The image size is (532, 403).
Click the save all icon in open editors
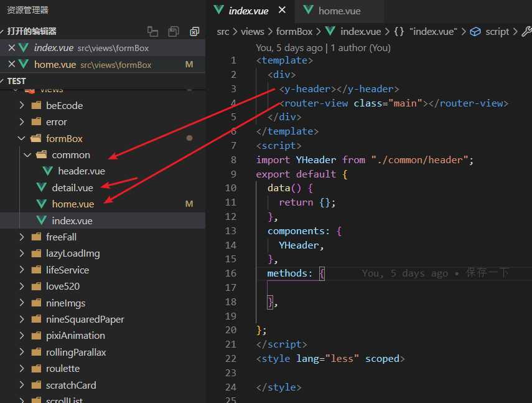pos(174,32)
